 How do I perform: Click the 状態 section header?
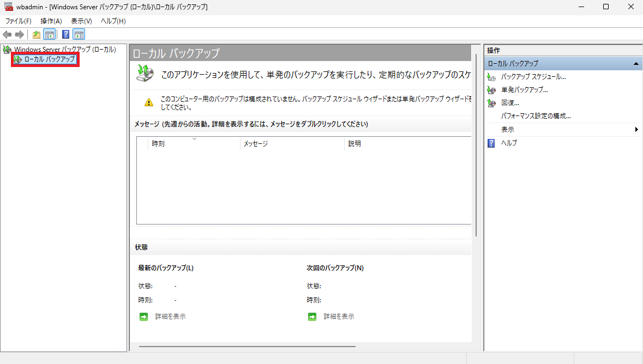[141, 247]
